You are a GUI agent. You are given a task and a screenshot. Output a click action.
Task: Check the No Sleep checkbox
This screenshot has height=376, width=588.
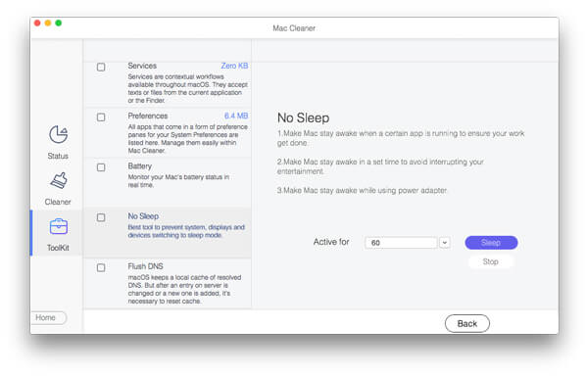click(x=101, y=217)
